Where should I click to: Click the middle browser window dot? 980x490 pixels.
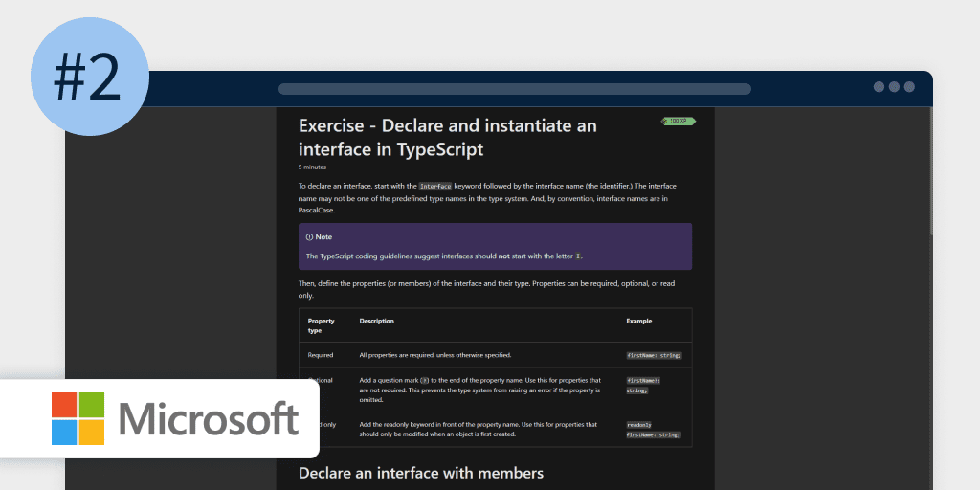(x=894, y=87)
